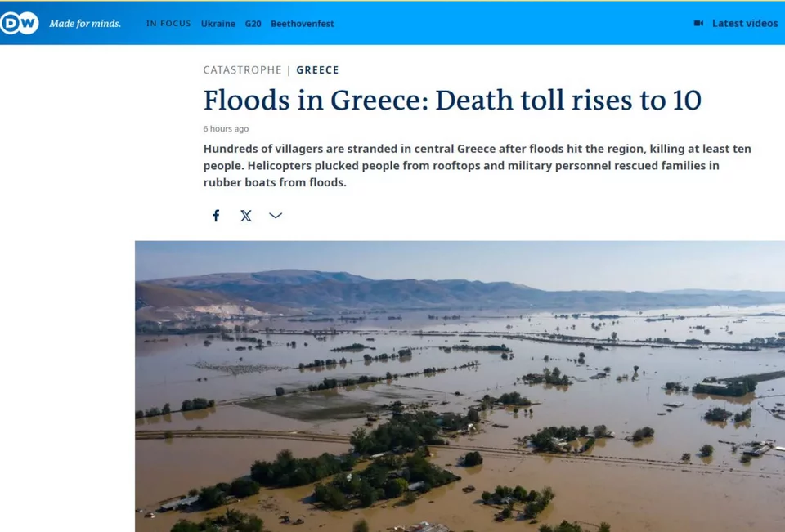785x532 pixels.
Task: Expand more sharing options chevron
Action: click(x=276, y=216)
